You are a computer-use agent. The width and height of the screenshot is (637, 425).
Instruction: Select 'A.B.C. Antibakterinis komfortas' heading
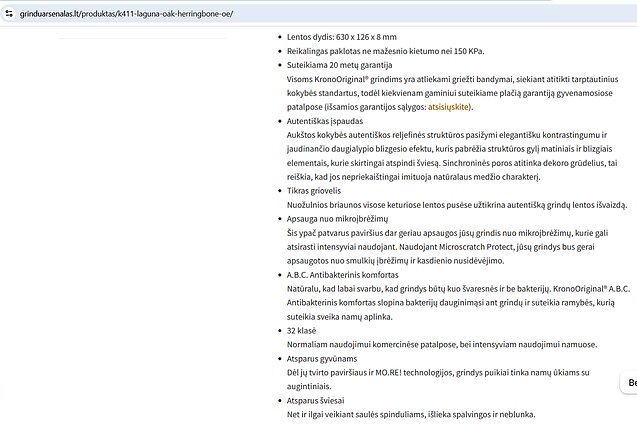(342, 275)
